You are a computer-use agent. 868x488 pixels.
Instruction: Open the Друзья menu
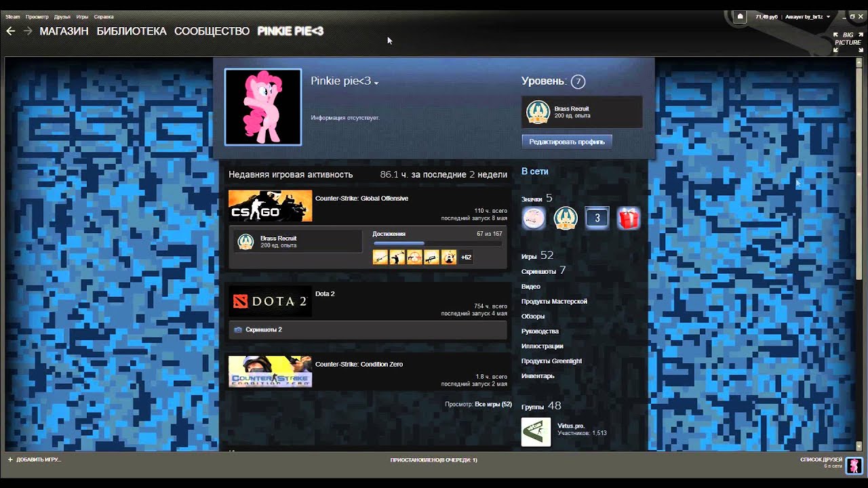pos(62,16)
